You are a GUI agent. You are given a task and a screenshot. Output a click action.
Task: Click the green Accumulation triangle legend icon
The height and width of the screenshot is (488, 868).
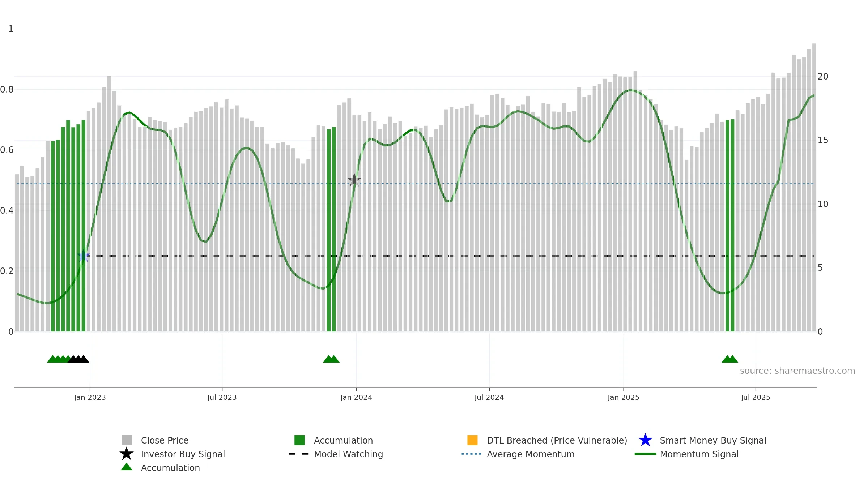[x=127, y=467]
